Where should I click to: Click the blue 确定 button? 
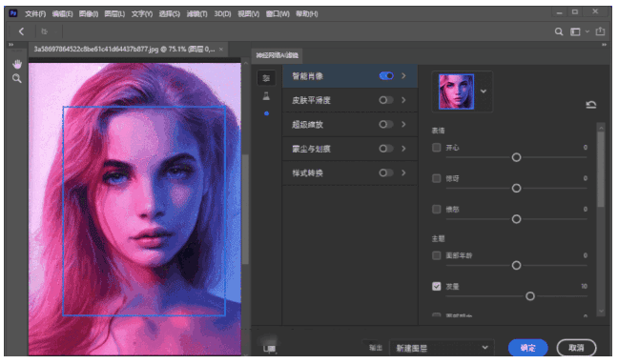pos(527,348)
